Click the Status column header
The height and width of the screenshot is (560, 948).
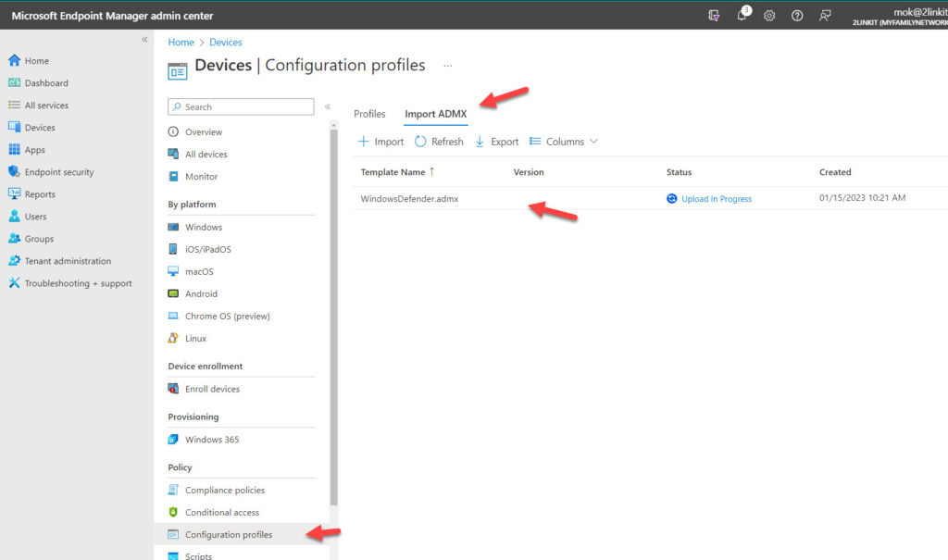pos(679,172)
